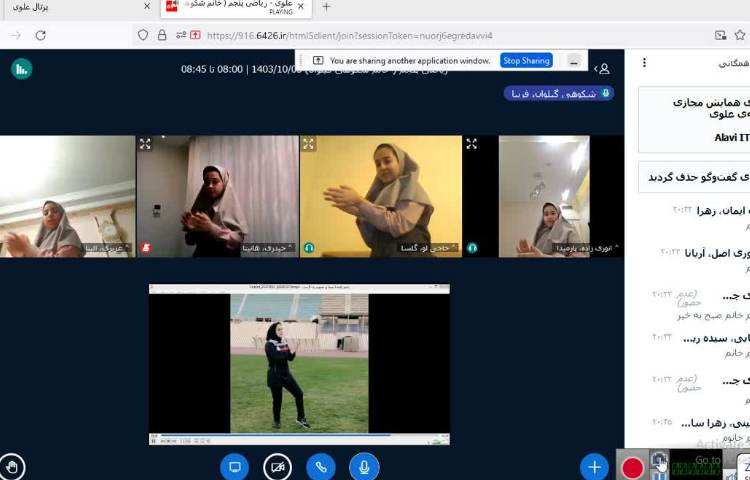Click the talking indicator pill with microphone
This screenshot has width=750, height=480.
558,94
